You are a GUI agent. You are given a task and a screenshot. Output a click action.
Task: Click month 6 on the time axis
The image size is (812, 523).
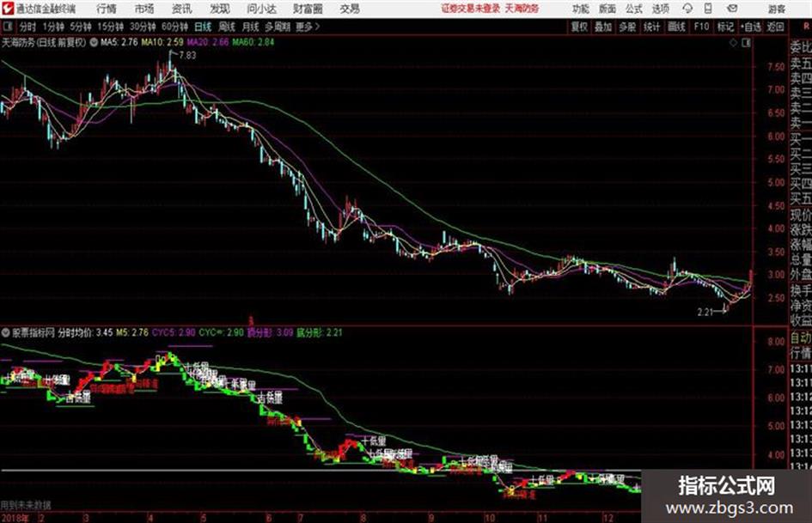pyautogui.click(x=268, y=518)
